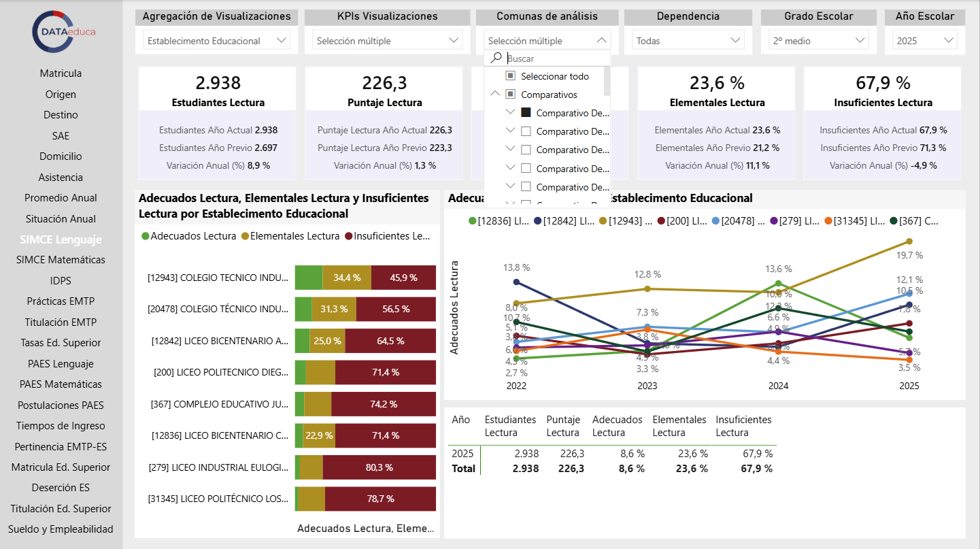This screenshot has height=549, width=980.
Task: Open the PAES Lenguaje page
Action: tap(61, 364)
